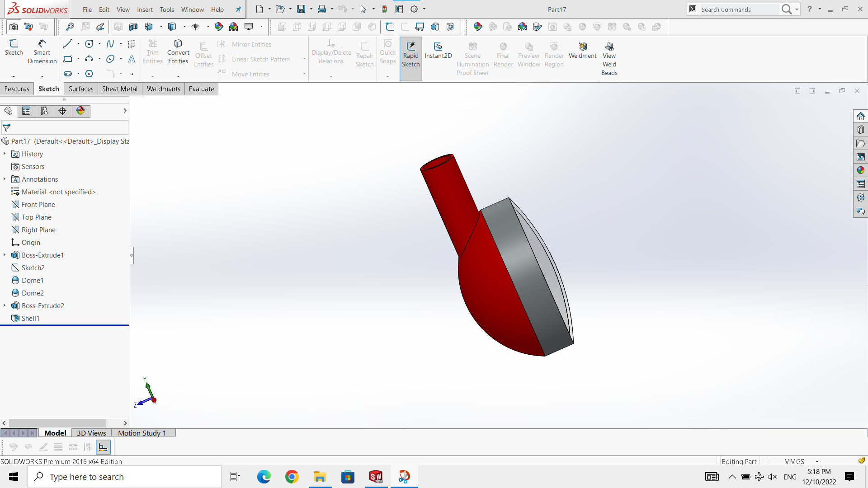This screenshot has height=488, width=868.
Task: Open Smart Dimension dropdown arrow
Action: click(42, 76)
